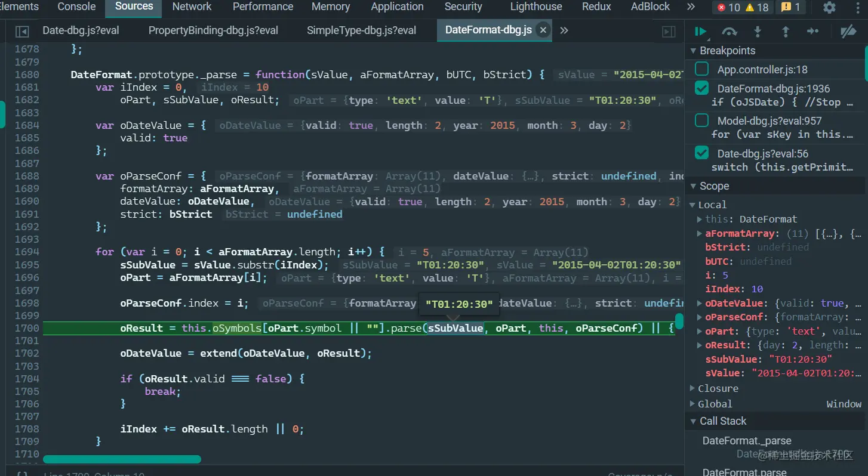Expand oResult variable in scope
Image resolution: width=868 pixels, height=476 pixels.
700,345
